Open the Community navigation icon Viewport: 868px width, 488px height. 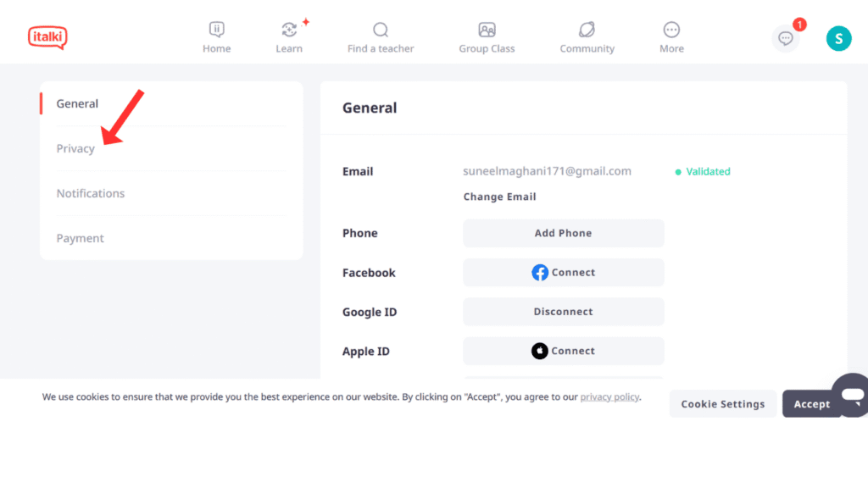[x=587, y=30]
